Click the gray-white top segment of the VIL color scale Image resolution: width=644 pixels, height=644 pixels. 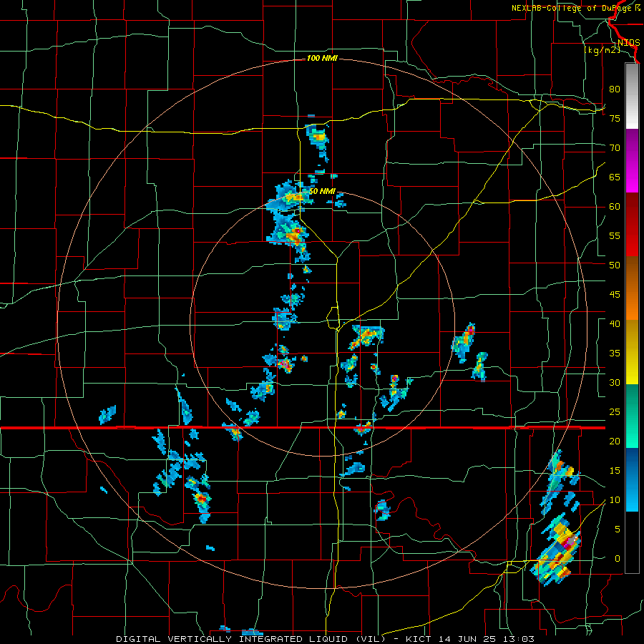tap(632, 96)
